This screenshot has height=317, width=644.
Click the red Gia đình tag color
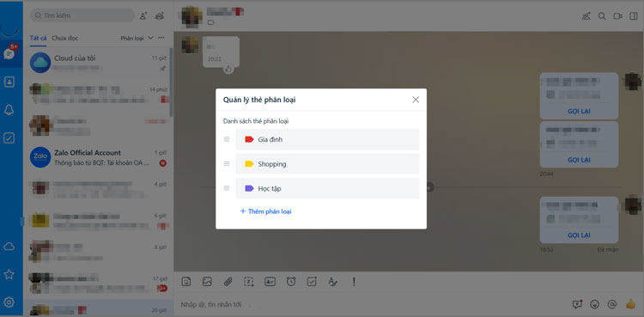[249, 139]
